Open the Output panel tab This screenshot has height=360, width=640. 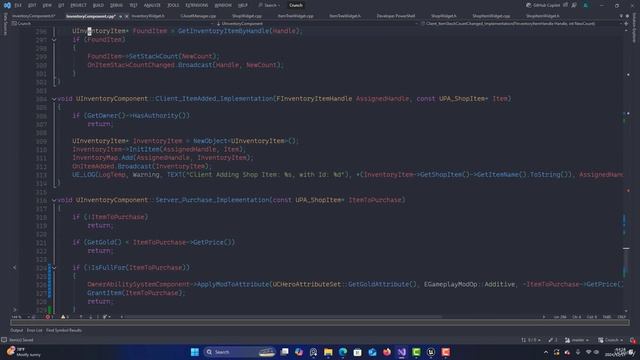click(x=17, y=330)
